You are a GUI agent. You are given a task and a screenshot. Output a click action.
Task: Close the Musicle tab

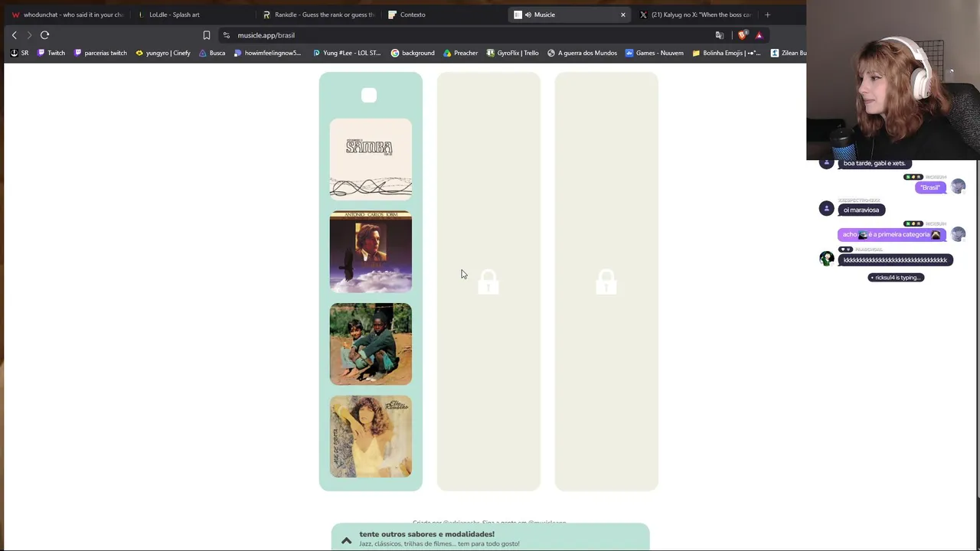623,15
